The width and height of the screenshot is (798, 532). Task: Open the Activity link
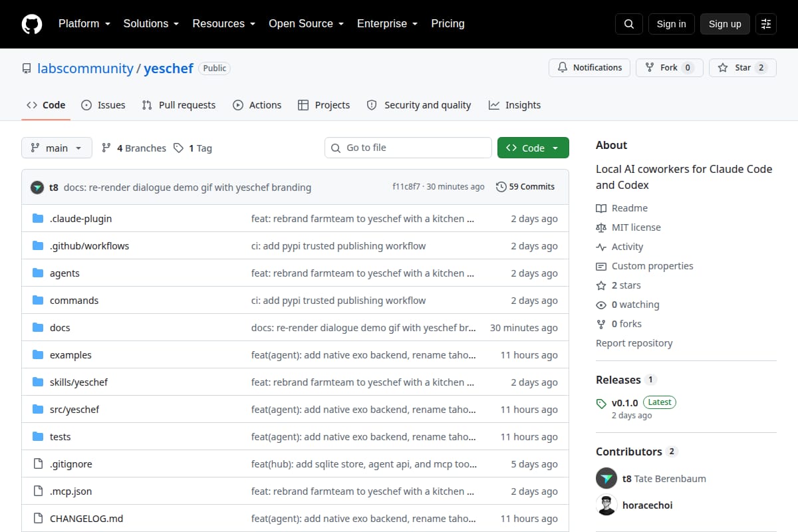click(620, 247)
